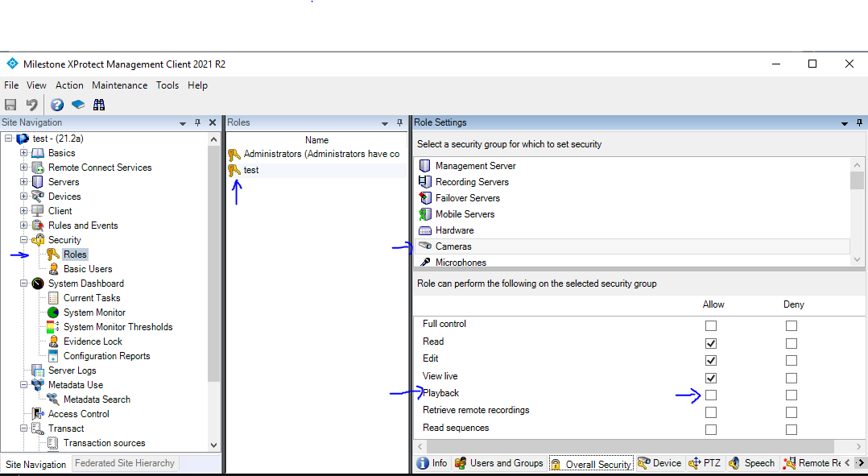Select the Mobile Servers security group

point(465,214)
